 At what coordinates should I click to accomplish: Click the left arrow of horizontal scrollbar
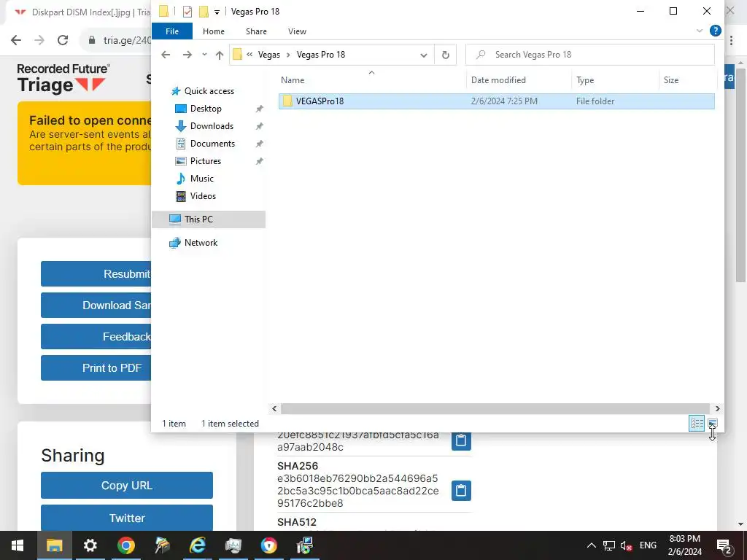[x=274, y=408]
